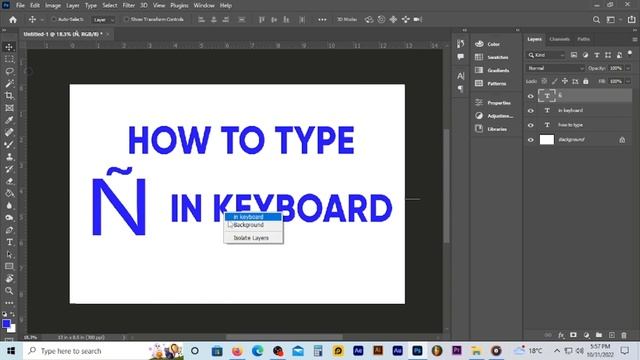640x360 pixels.
Task: Choose 'Isolate Layers' in context menu
Action: pos(253,238)
